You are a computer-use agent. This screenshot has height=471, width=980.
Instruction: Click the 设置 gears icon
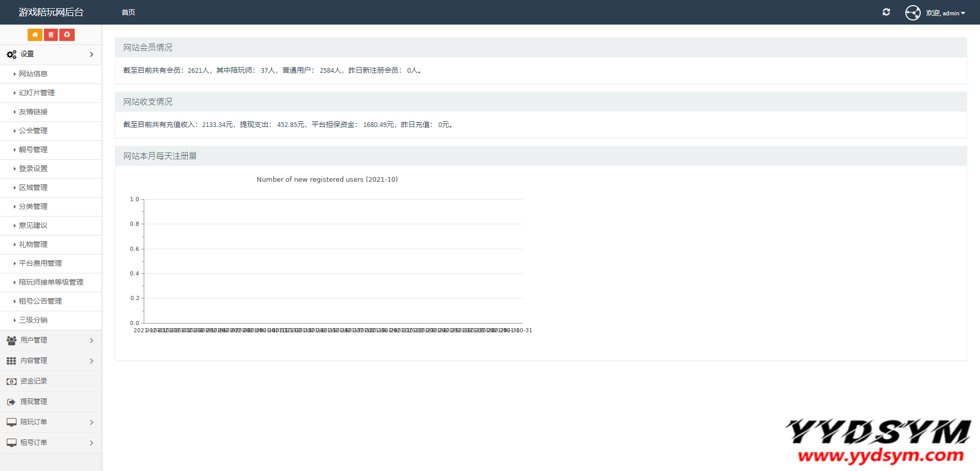[x=11, y=54]
